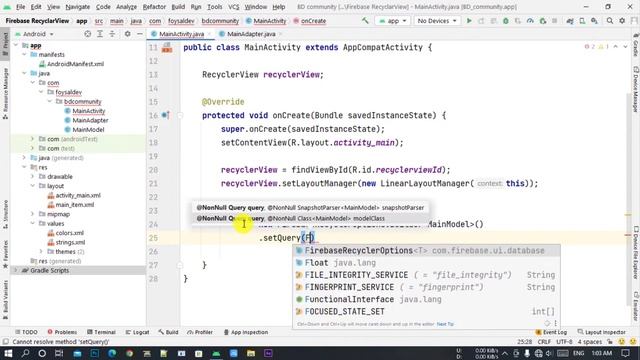Switch to MainAdapter.java tab

pos(251,34)
